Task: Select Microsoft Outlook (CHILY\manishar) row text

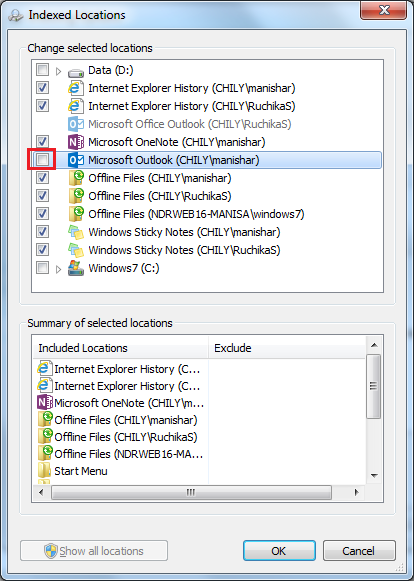Action: (x=174, y=160)
